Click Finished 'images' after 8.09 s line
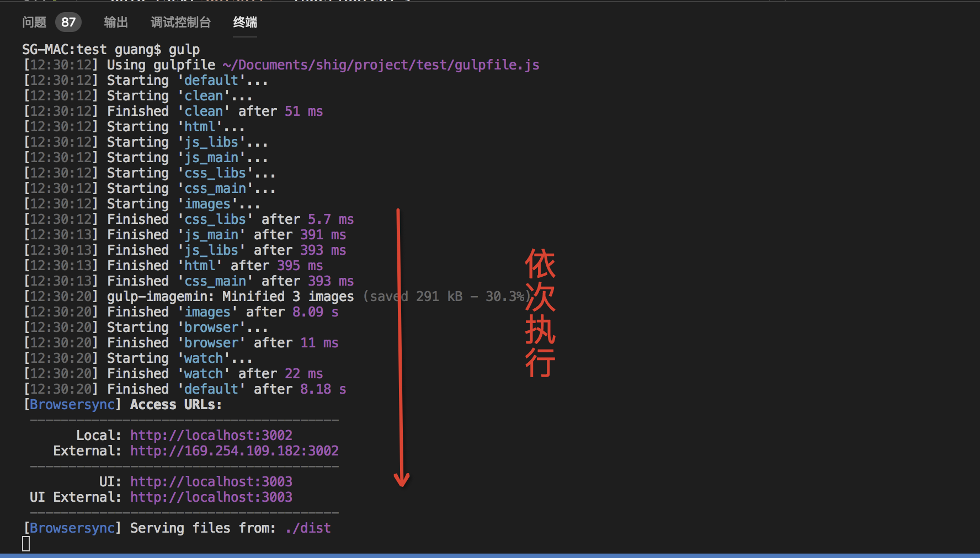 click(x=180, y=312)
